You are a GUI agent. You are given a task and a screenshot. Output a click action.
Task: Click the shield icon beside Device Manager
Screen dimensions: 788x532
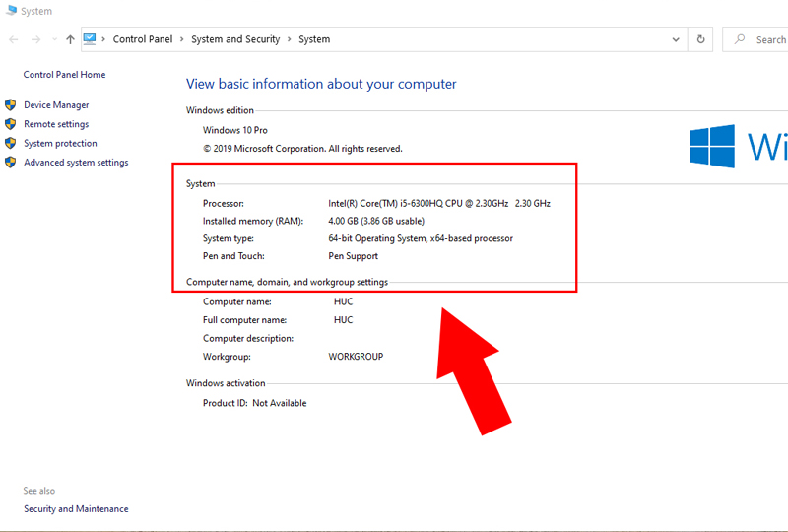[11, 105]
